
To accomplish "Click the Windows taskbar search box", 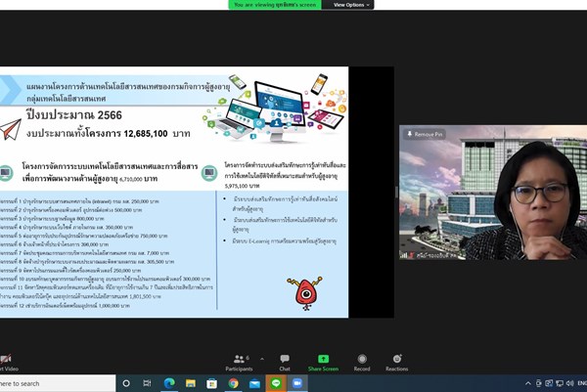I will 58,383.
